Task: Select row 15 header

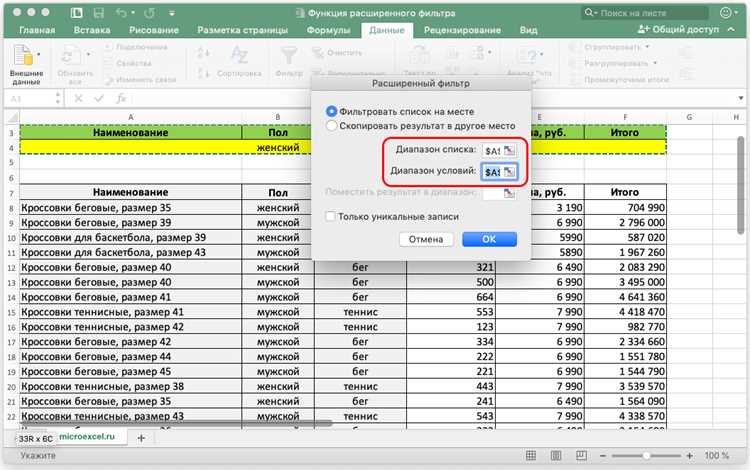Action: pyautogui.click(x=11, y=312)
